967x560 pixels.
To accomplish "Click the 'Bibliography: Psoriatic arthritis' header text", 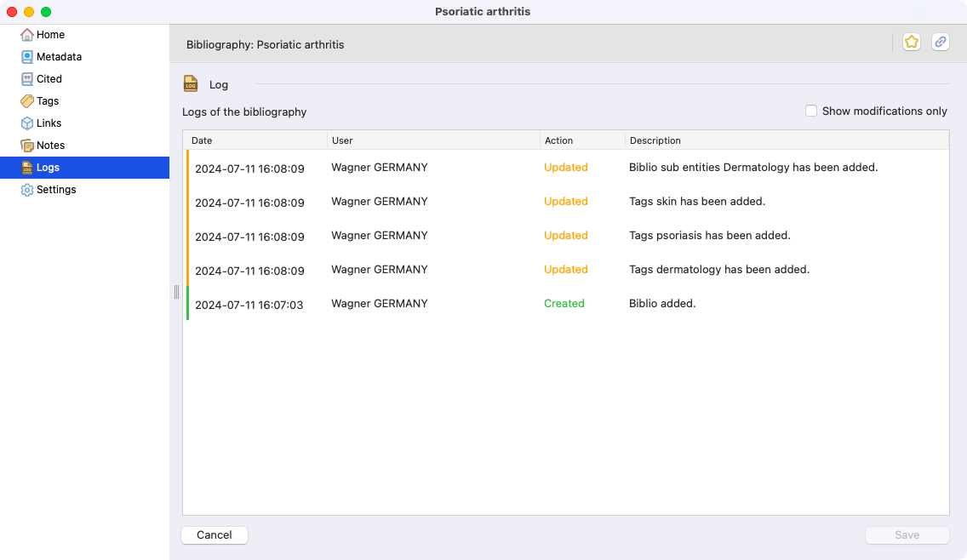I will (266, 44).
